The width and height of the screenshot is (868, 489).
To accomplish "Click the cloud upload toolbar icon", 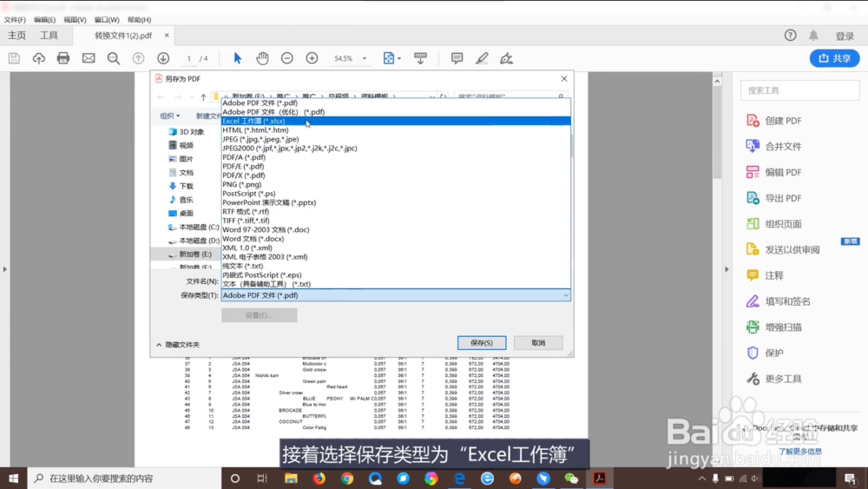I will pyautogui.click(x=39, y=58).
